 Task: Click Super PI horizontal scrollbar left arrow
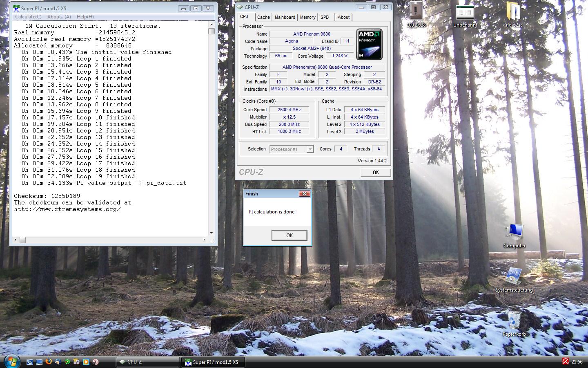pos(16,240)
